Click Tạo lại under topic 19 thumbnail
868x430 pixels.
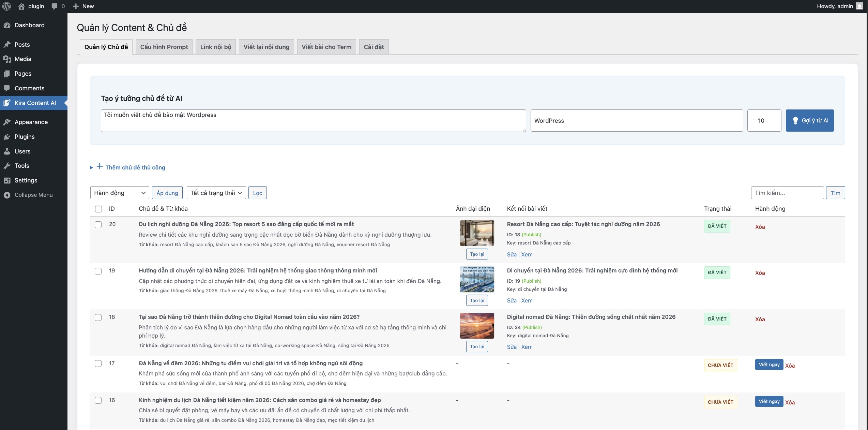click(477, 300)
